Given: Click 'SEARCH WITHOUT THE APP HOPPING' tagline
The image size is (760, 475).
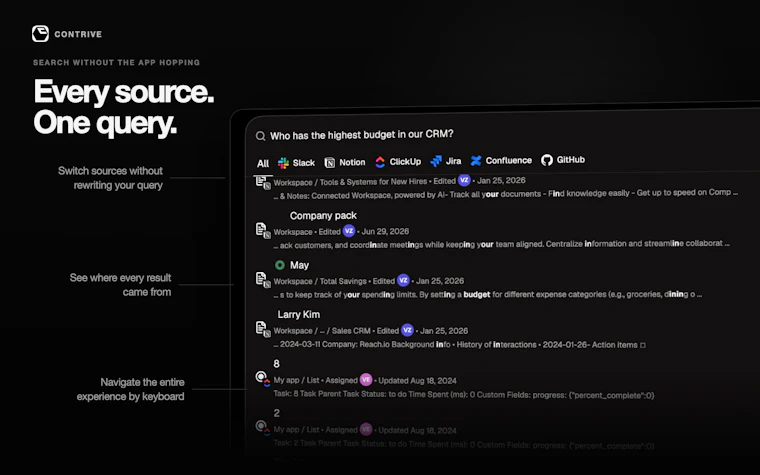Looking at the screenshot, I should coord(116,63).
